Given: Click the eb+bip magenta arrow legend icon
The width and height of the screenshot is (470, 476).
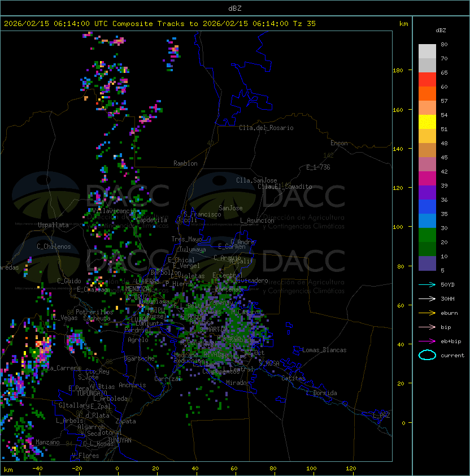Looking at the screenshot, I should tap(427, 341).
